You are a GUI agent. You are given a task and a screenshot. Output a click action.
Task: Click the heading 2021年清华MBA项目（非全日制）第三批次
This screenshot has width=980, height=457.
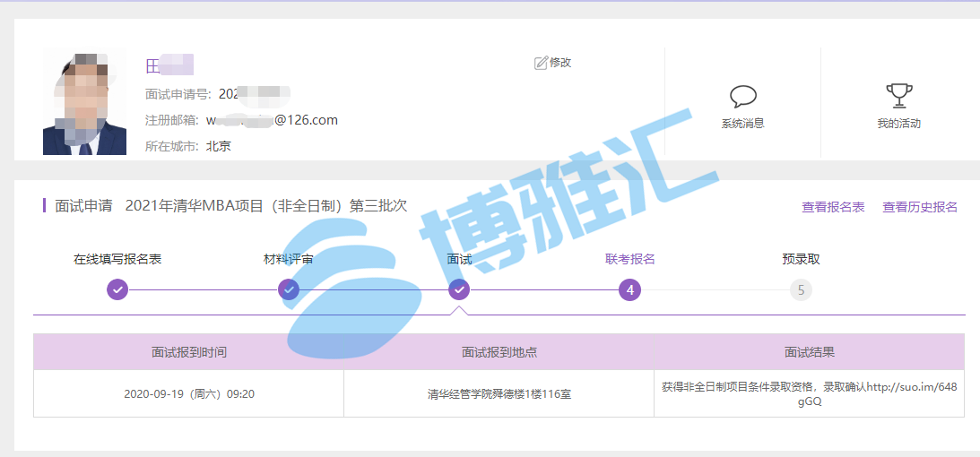266,205
